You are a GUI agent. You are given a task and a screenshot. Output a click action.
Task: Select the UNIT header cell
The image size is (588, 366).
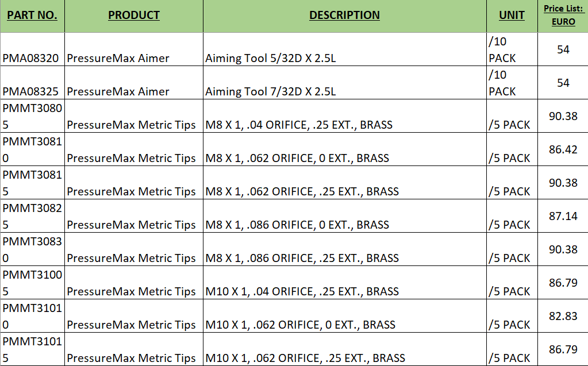(x=512, y=16)
